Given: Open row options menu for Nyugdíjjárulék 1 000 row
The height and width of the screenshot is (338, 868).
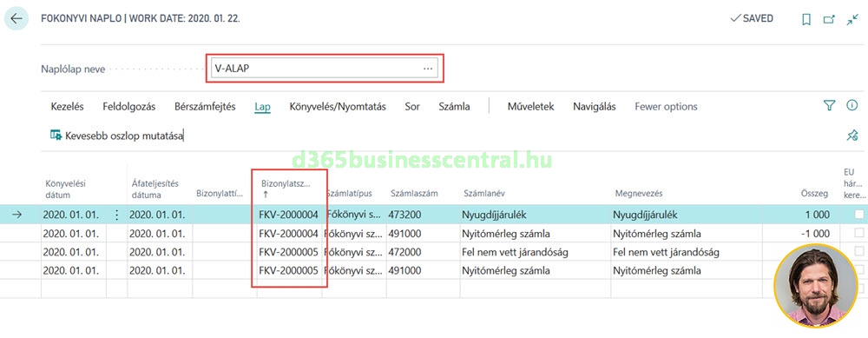Looking at the screenshot, I should click(x=116, y=215).
